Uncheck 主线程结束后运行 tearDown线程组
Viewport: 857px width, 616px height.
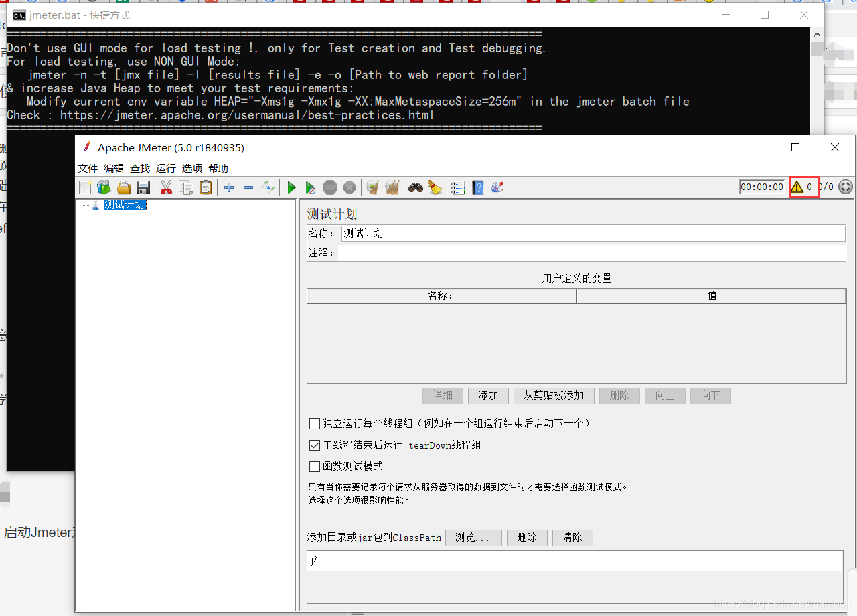click(315, 445)
